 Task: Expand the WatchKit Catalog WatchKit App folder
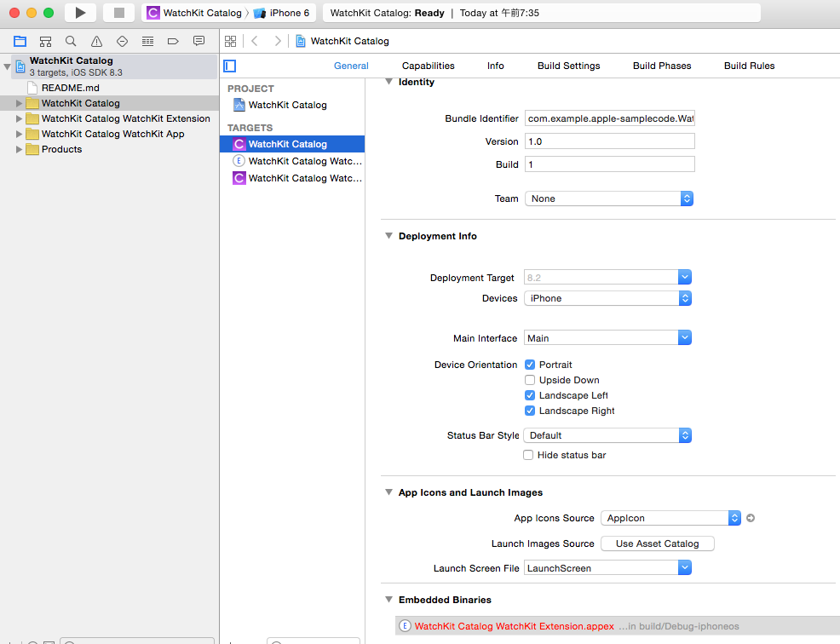pos(19,134)
